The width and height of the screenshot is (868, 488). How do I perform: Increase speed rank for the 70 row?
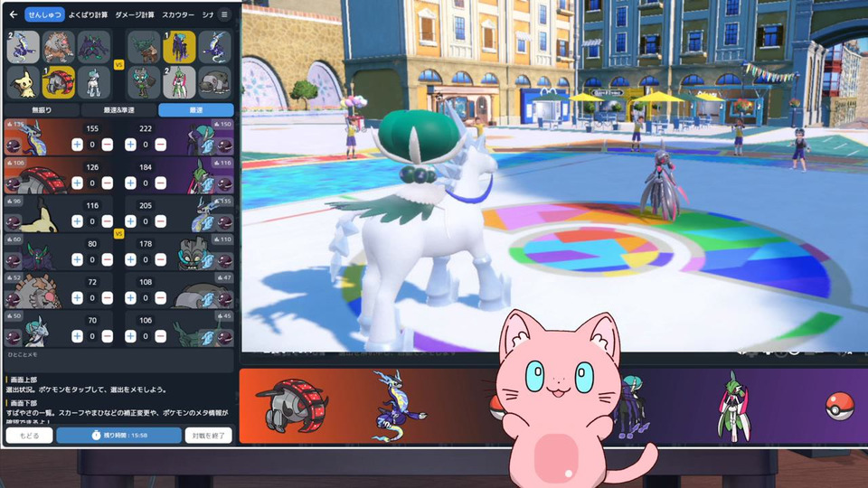pyautogui.click(x=77, y=336)
